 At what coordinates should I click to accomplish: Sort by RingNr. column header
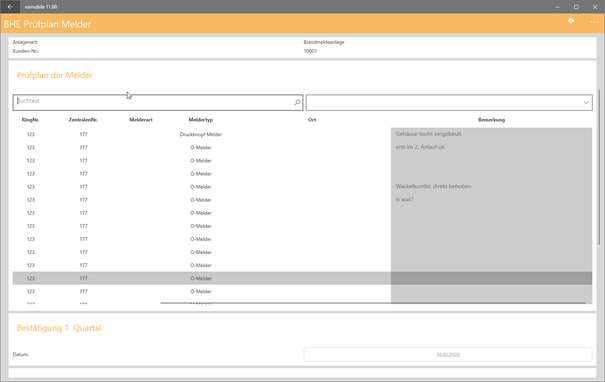point(30,120)
